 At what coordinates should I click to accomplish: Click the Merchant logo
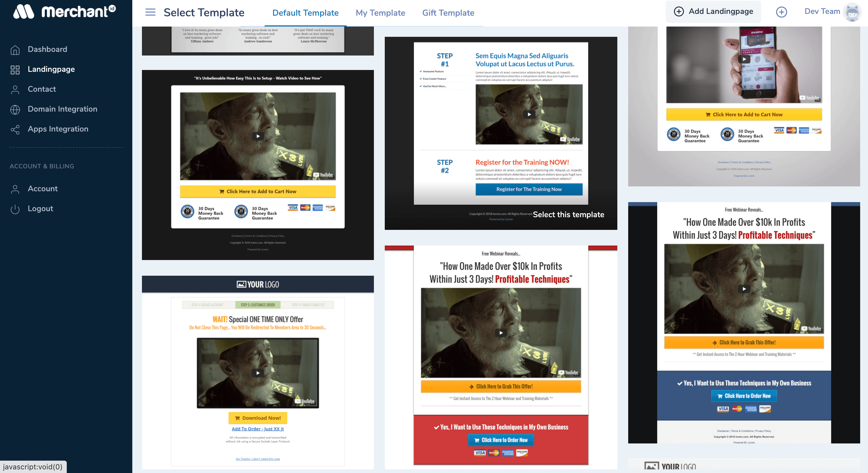tap(65, 11)
